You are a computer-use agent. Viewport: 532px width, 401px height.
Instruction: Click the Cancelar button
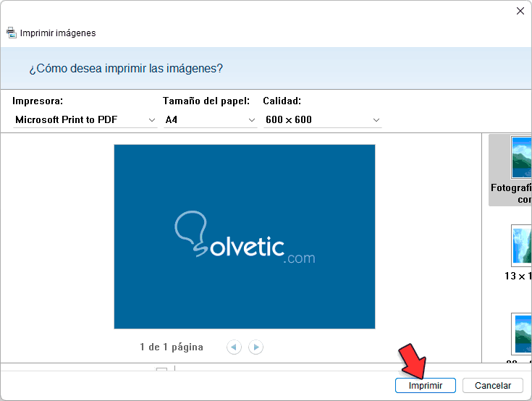coord(493,385)
